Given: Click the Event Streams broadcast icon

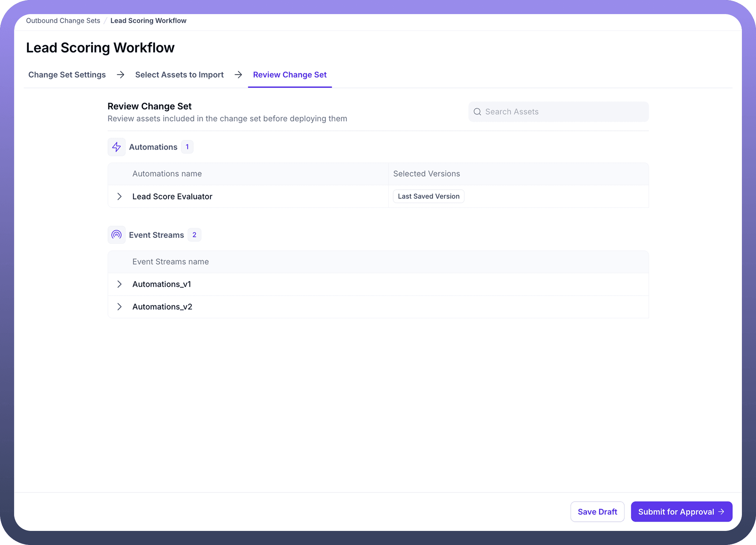Looking at the screenshot, I should click(116, 235).
